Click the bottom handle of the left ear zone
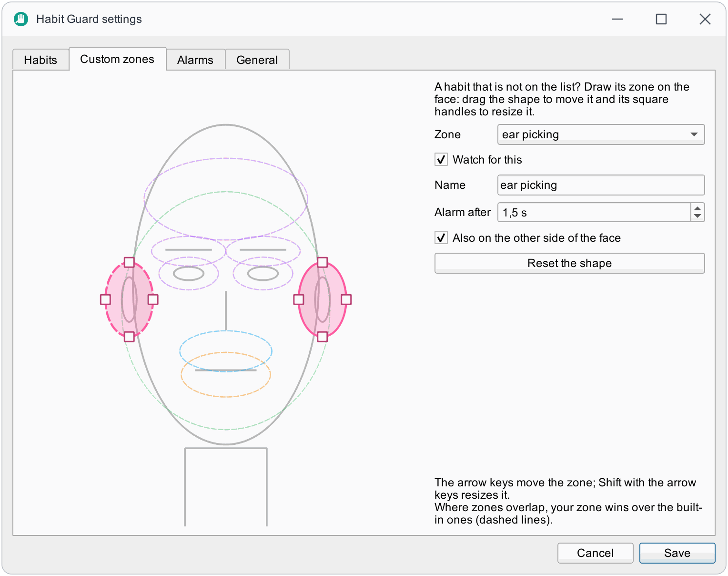The width and height of the screenshot is (728, 576). 129,337
